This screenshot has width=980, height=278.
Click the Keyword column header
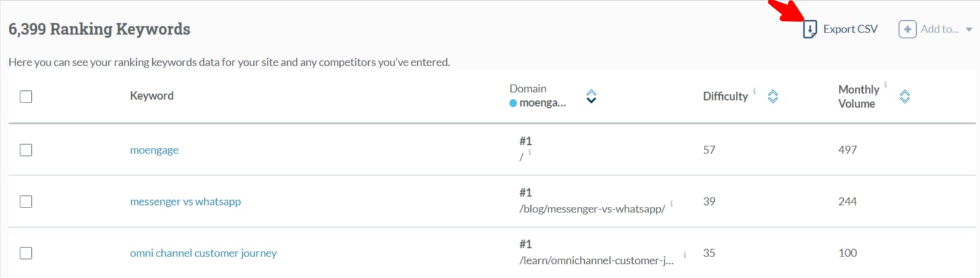(x=152, y=96)
